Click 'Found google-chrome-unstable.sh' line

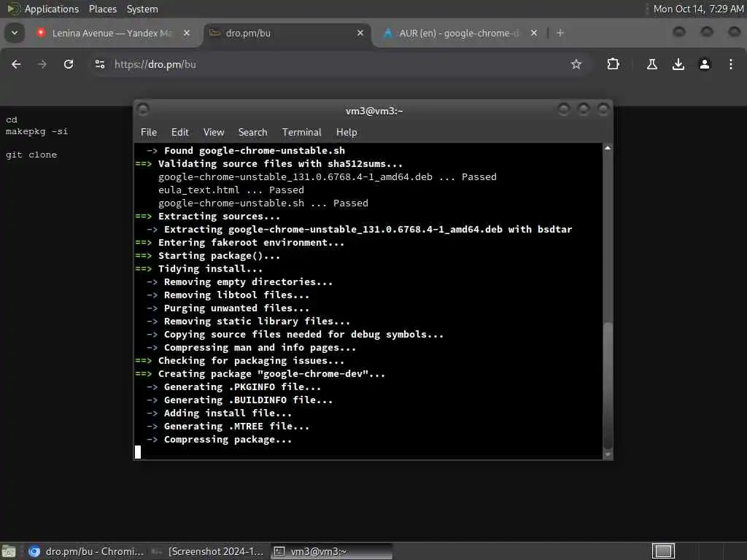[x=255, y=150]
